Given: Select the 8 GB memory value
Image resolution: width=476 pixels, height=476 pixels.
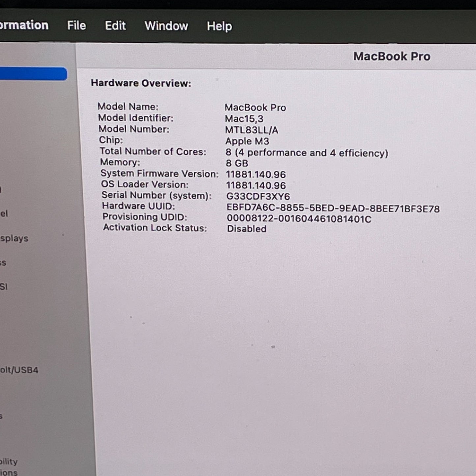Looking at the screenshot, I should pyautogui.click(x=237, y=163).
